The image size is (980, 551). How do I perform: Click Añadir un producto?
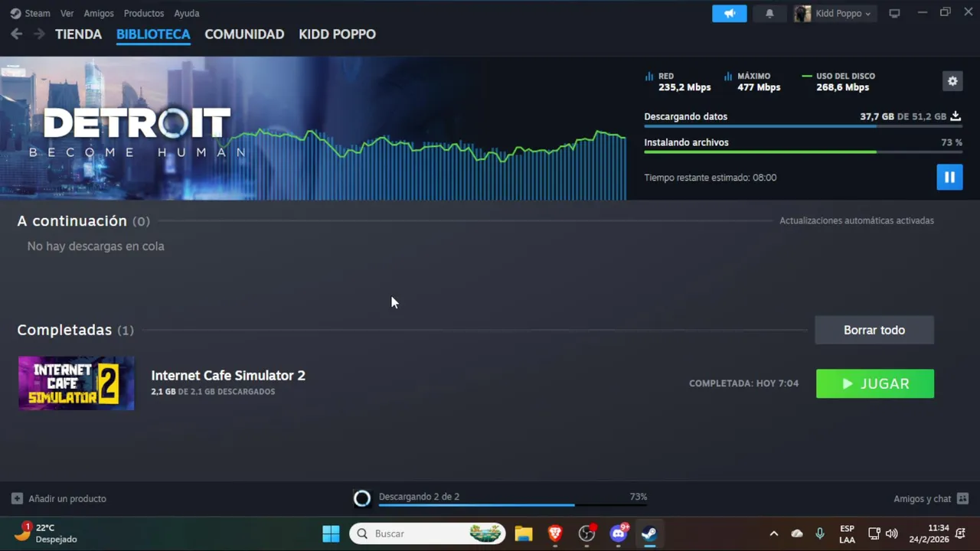67,498
